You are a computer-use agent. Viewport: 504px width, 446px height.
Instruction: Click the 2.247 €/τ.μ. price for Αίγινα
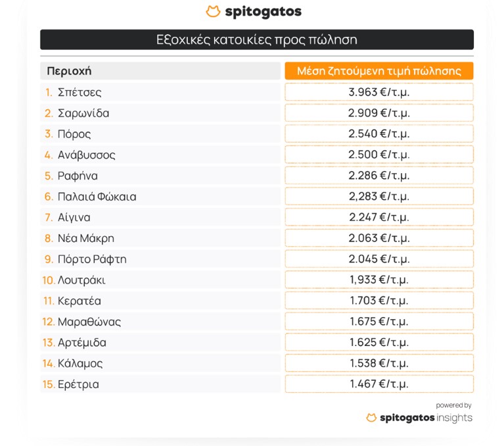(x=379, y=217)
